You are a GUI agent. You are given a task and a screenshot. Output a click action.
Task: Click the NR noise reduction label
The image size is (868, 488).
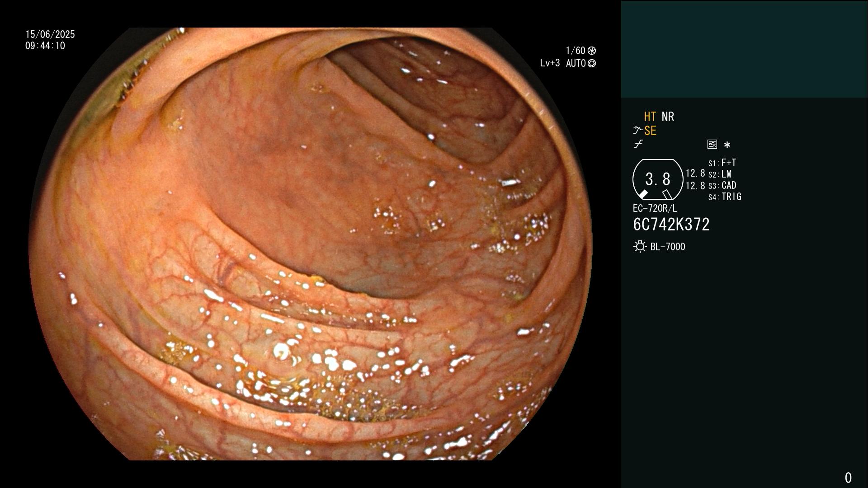[668, 117]
